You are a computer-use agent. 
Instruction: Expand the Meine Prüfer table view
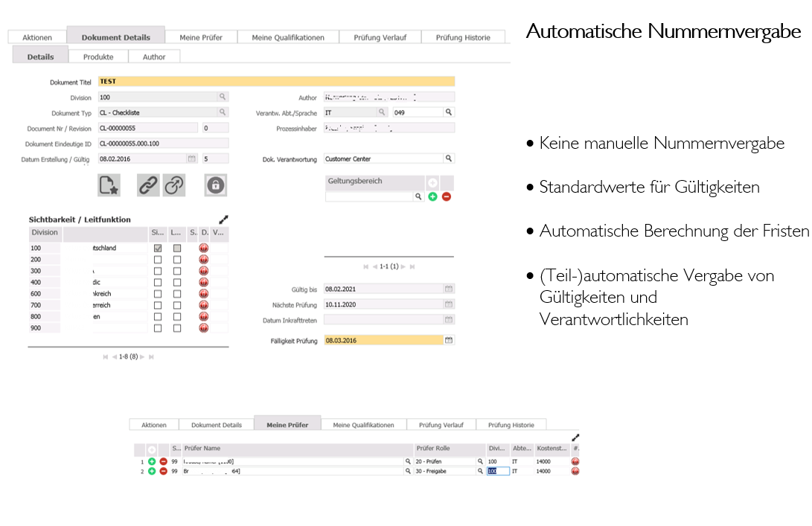click(x=575, y=437)
